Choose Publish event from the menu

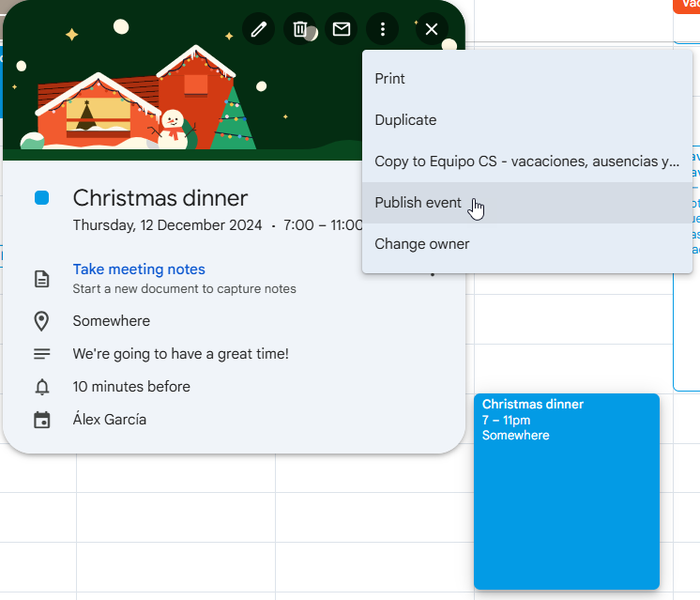[x=418, y=203]
